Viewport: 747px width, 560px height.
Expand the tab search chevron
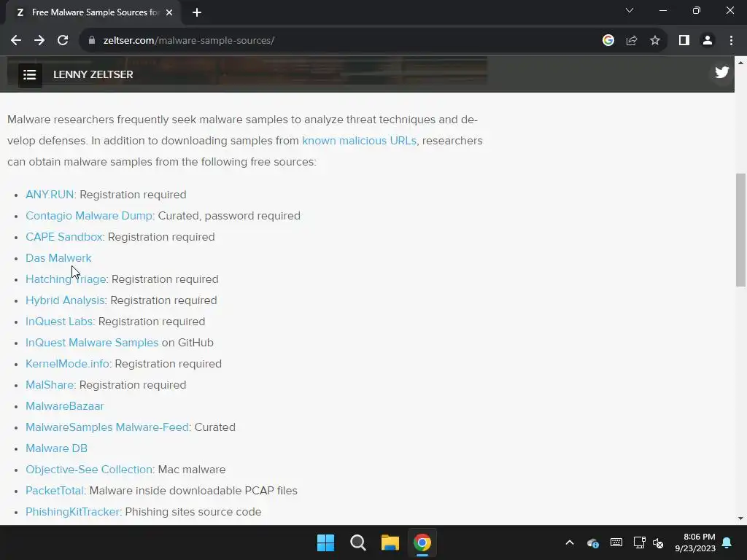[x=630, y=10]
